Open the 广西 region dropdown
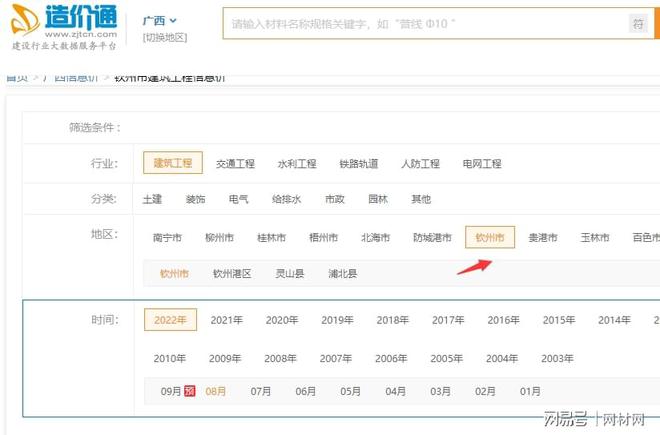Viewport: 660px width, 435px height. [x=160, y=21]
